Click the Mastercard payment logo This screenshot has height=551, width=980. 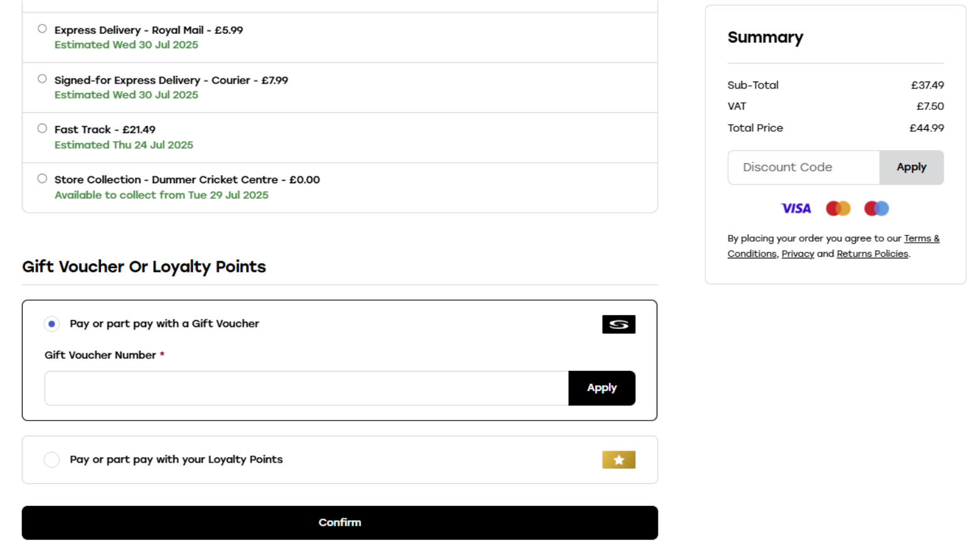coord(838,208)
